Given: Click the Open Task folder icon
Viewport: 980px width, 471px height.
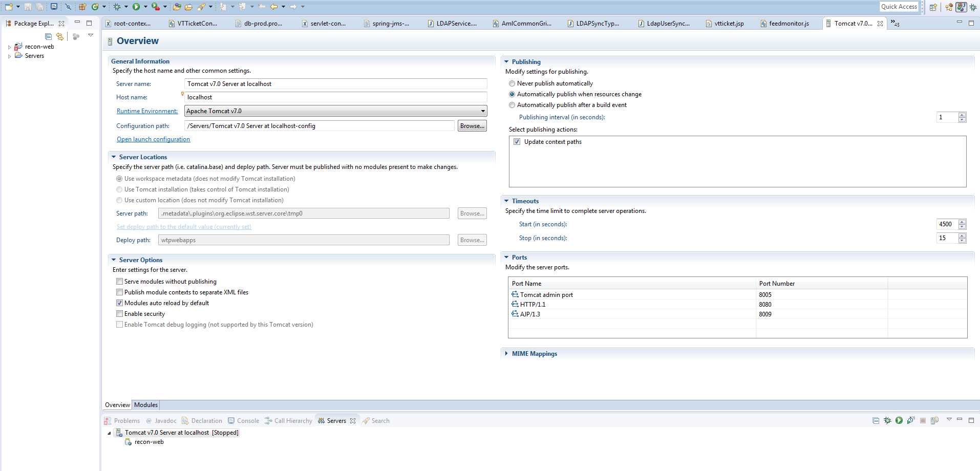Looking at the screenshot, I should point(188,7).
